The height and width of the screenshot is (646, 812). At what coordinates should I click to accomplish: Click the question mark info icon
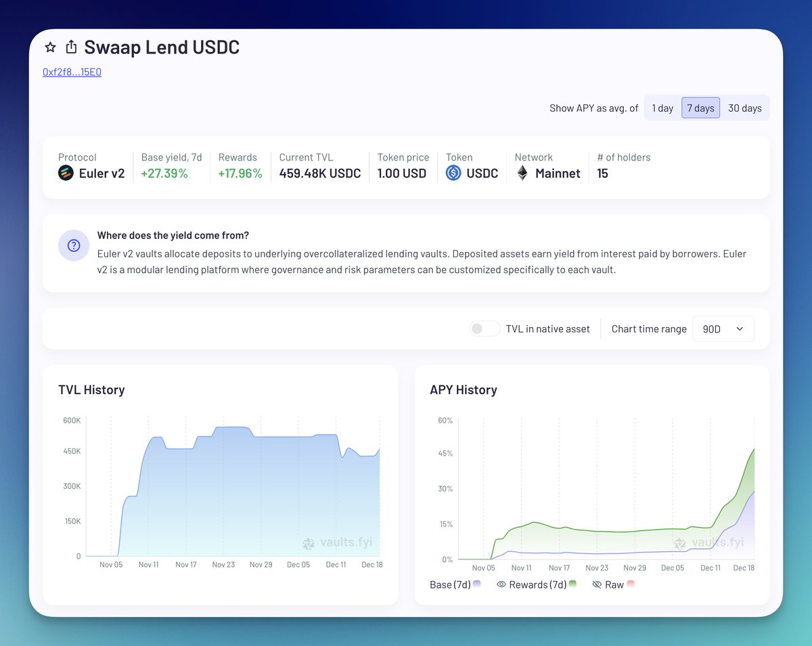(x=74, y=245)
